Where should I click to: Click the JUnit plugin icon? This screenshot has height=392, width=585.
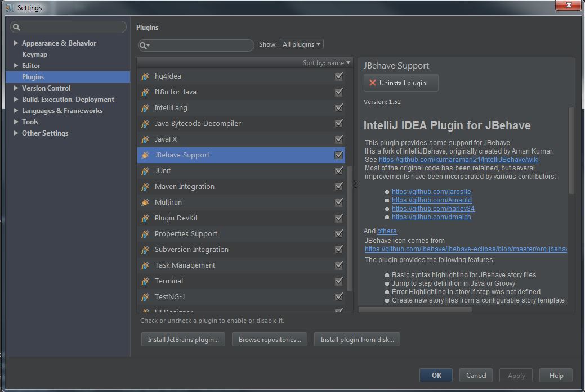pos(145,170)
